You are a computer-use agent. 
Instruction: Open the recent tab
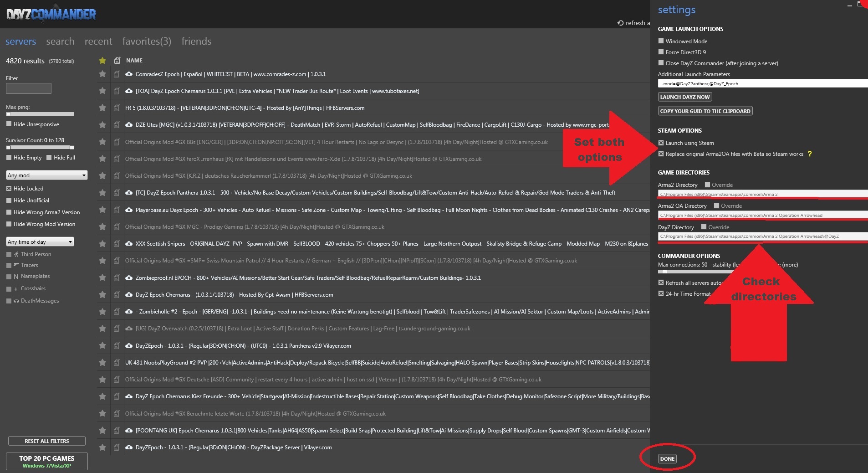pos(98,41)
